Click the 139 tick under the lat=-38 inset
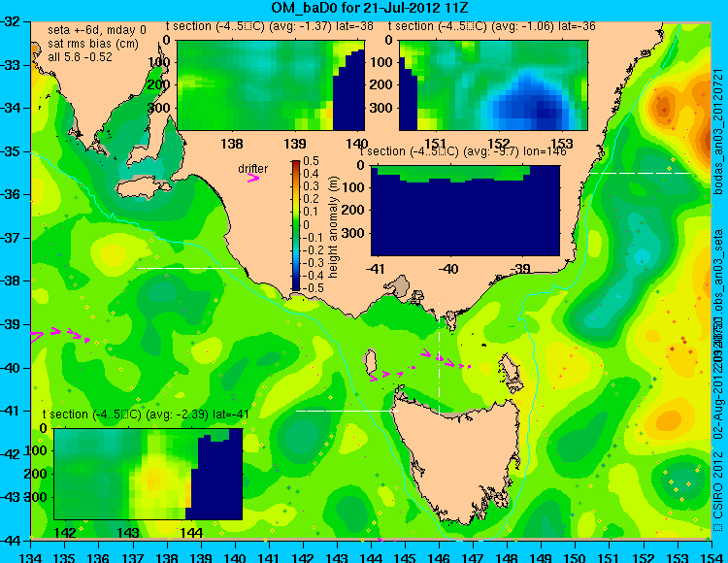728x563 pixels. 295,144
